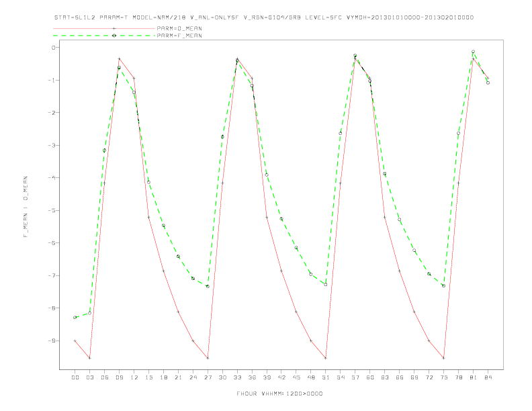532x411 pixels.
Task: Select x-axis tick label 00
Action: point(75,377)
